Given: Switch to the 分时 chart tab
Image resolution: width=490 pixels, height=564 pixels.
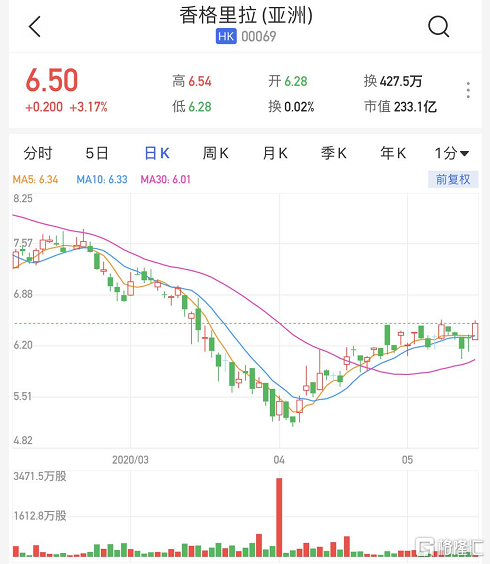Looking at the screenshot, I should coord(38,154).
